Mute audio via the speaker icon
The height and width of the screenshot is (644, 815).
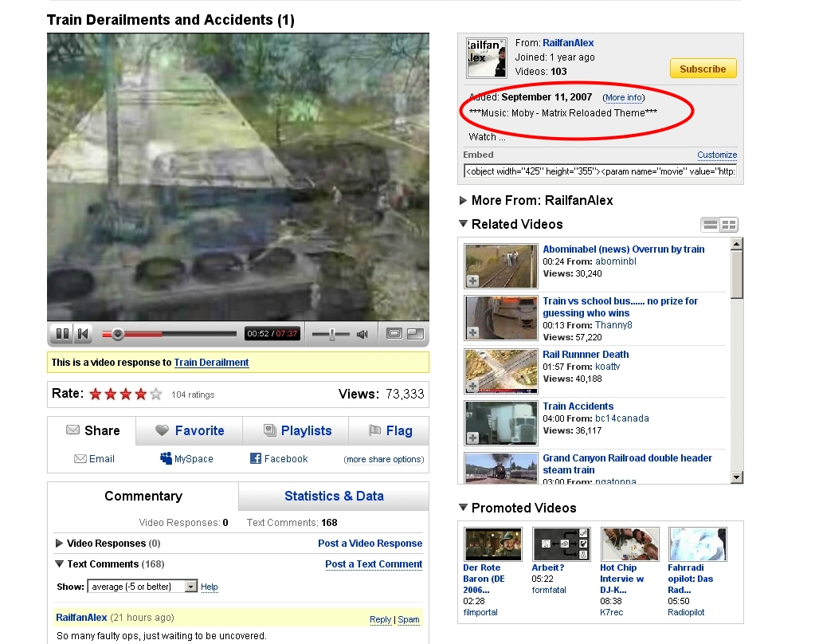pyautogui.click(x=362, y=334)
